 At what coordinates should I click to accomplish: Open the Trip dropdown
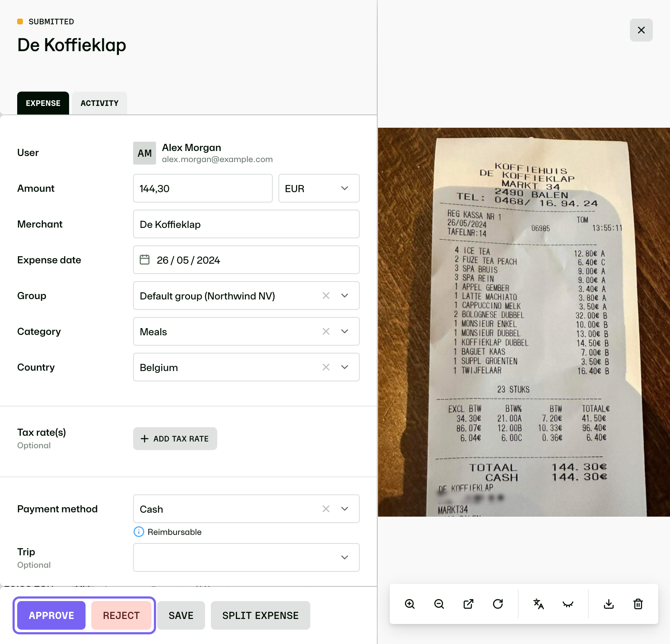[246, 557]
